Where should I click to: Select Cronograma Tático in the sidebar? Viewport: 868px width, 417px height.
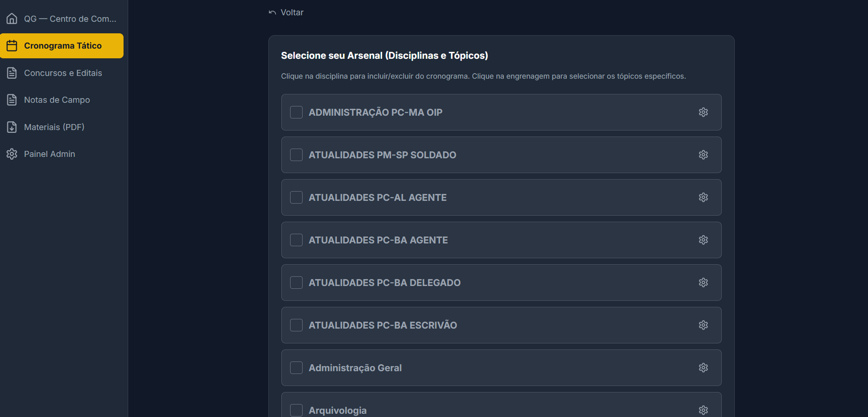click(x=62, y=46)
